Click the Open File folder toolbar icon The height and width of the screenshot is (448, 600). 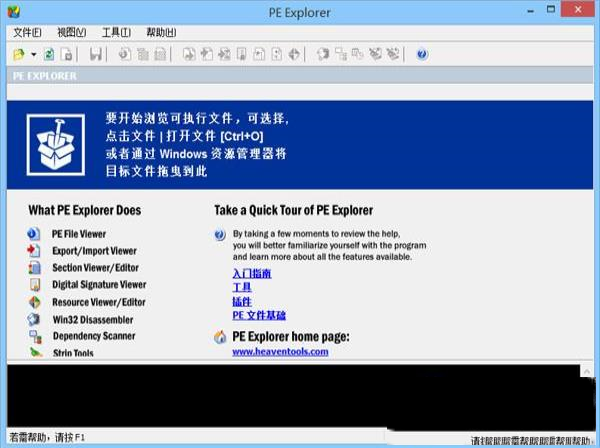click(x=19, y=54)
